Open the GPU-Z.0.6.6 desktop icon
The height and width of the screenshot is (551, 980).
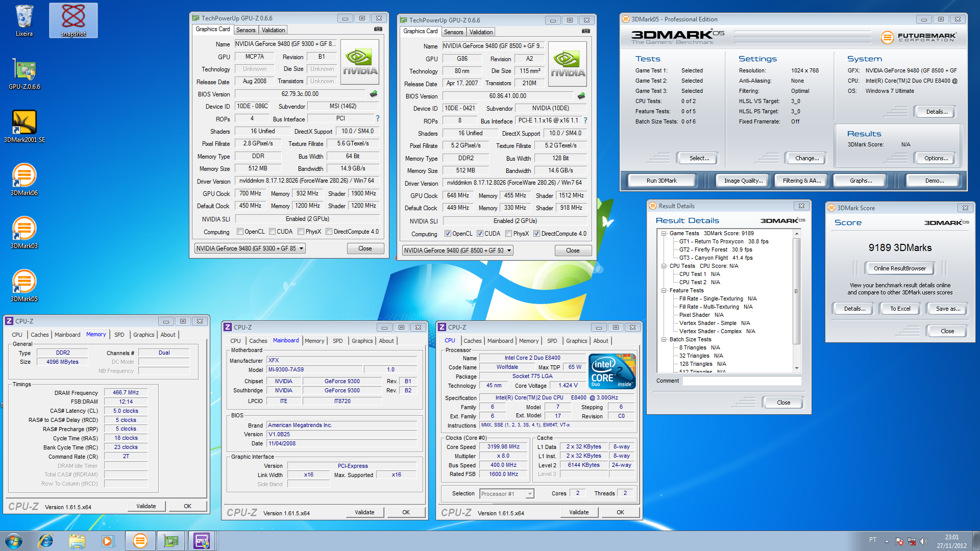click(x=24, y=74)
